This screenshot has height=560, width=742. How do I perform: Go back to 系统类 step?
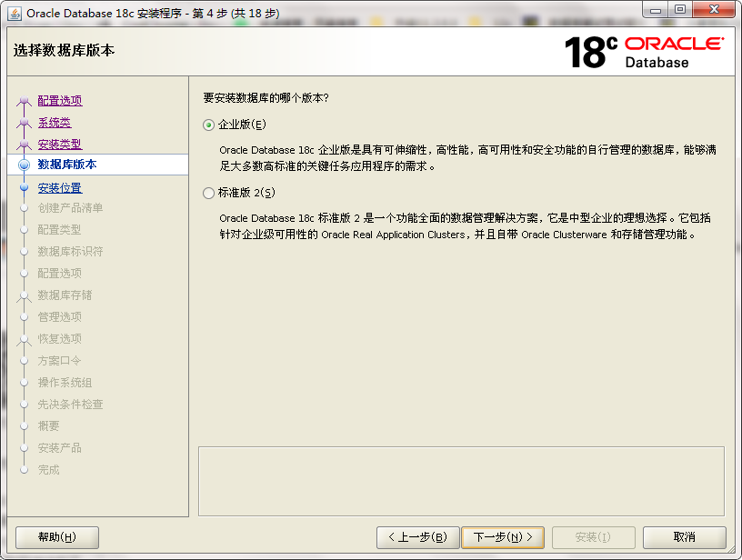pyautogui.click(x=55, y=123)
